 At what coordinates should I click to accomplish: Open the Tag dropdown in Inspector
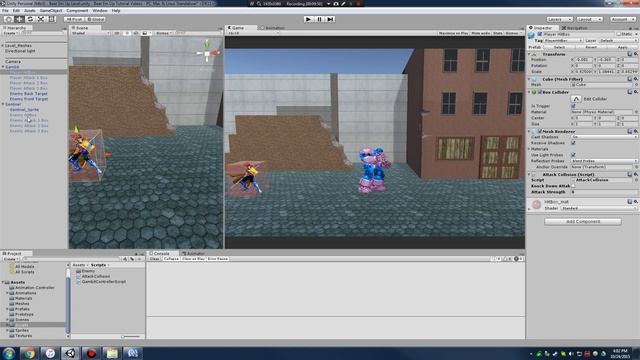(x=564, y=40)
